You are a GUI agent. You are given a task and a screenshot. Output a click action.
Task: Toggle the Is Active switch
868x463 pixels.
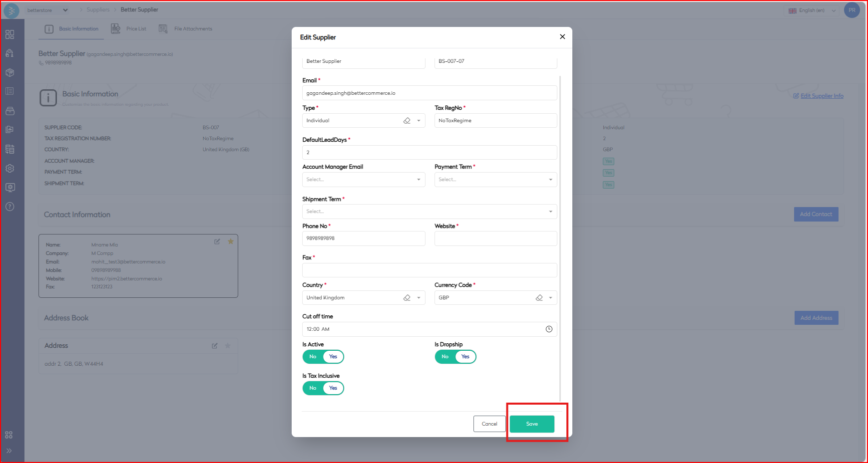323,357
